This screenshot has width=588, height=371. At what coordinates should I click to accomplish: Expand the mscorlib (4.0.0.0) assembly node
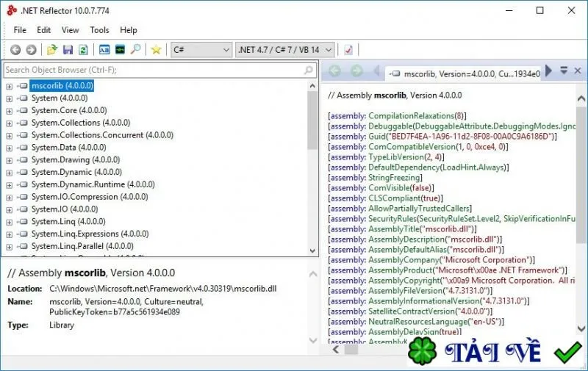coord(10,86)
